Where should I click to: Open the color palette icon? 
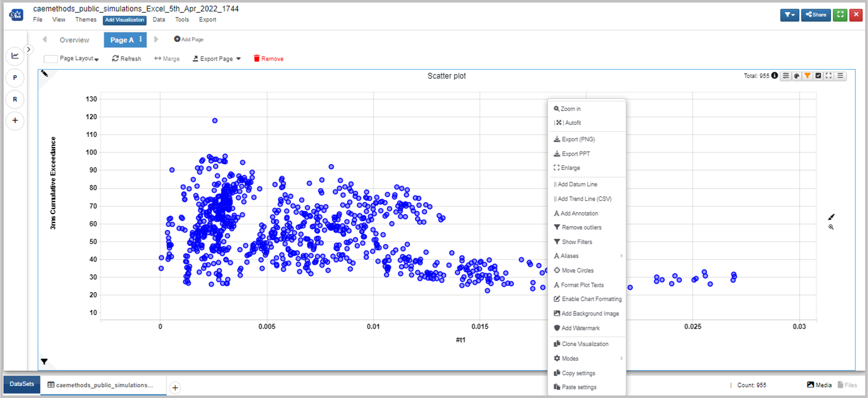coord(797,75)
